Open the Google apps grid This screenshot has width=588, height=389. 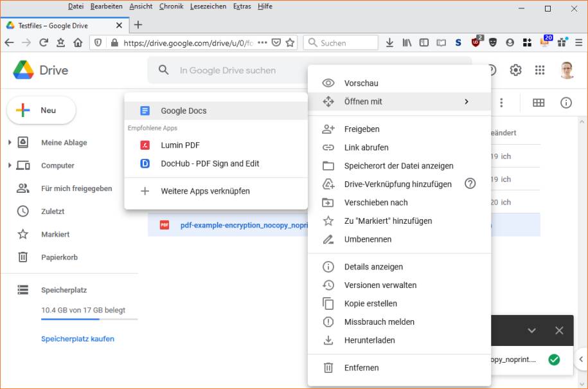coord(540,70)
